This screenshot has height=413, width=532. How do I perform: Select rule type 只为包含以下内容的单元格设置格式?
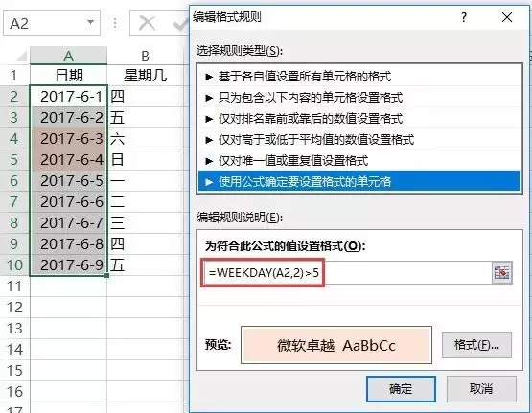coord(359,98)
